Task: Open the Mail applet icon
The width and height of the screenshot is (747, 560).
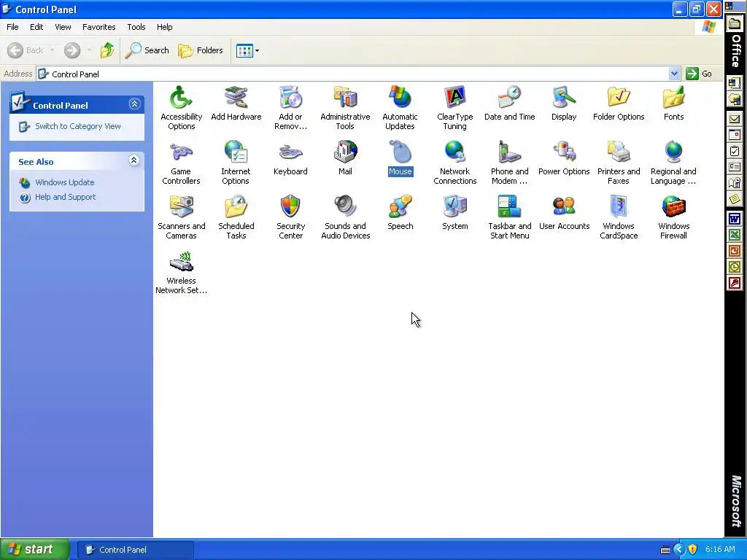Action: click(x=345, y=152)
